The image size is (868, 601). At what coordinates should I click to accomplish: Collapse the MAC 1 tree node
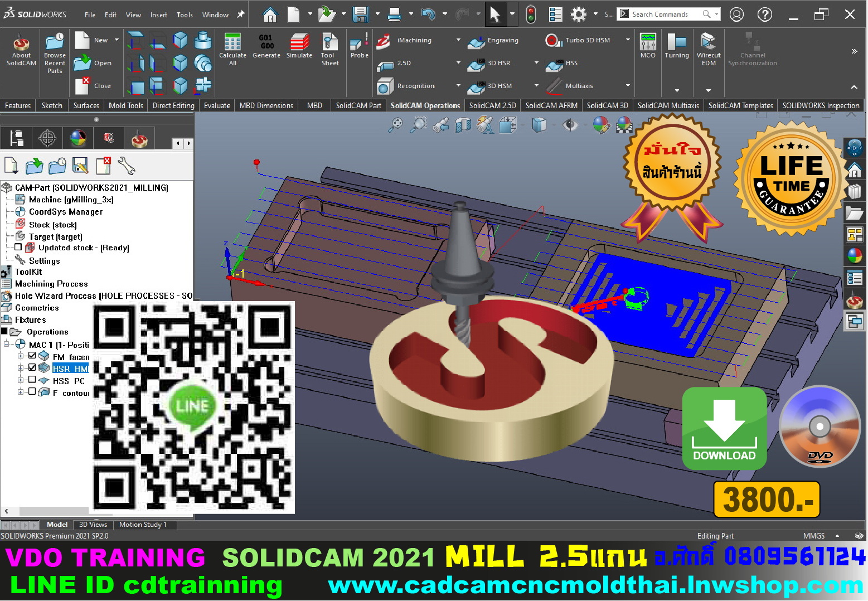(7, 345)
